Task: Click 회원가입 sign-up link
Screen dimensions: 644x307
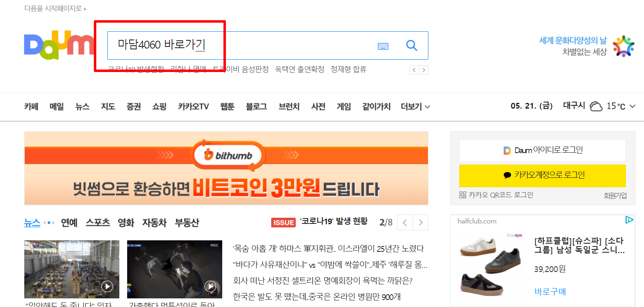Action: click(615, 196)
